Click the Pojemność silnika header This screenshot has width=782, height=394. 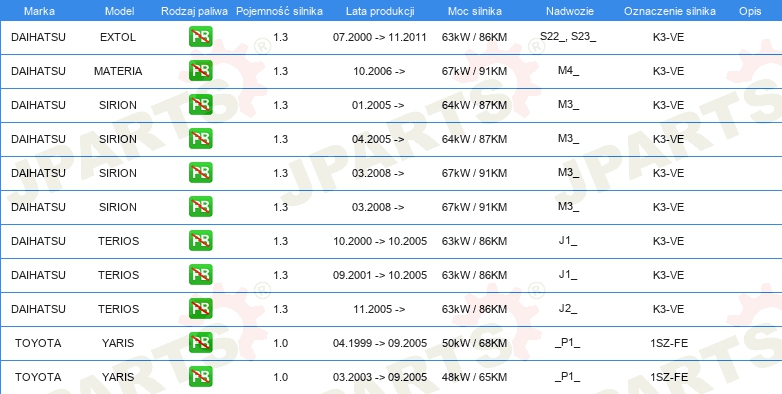(279, 11)
